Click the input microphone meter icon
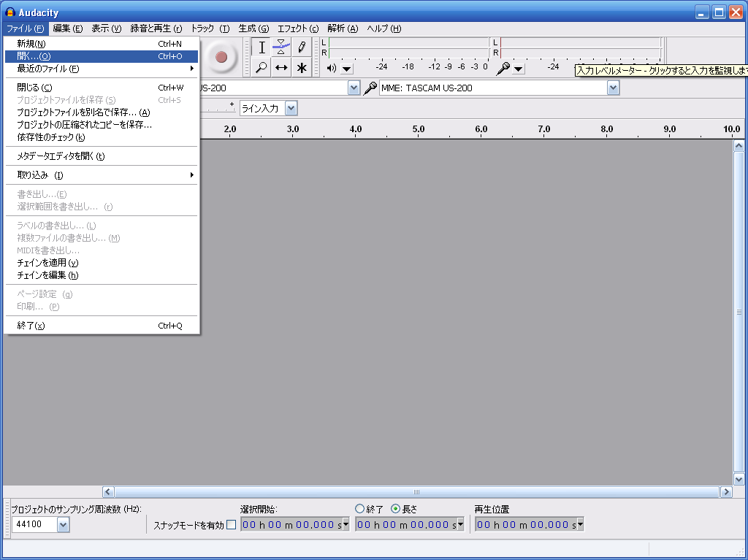Image resolution: width=748 pixels, height=560 pixels. (503, 69)
